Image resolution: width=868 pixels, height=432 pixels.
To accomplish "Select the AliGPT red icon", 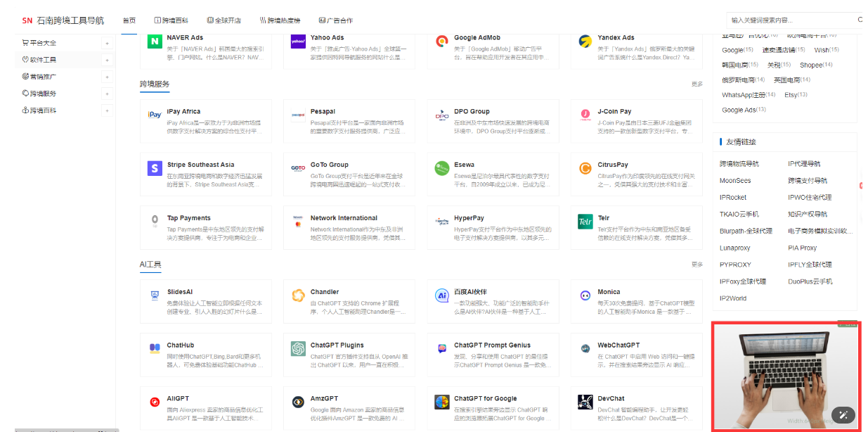I will point(155,402).
